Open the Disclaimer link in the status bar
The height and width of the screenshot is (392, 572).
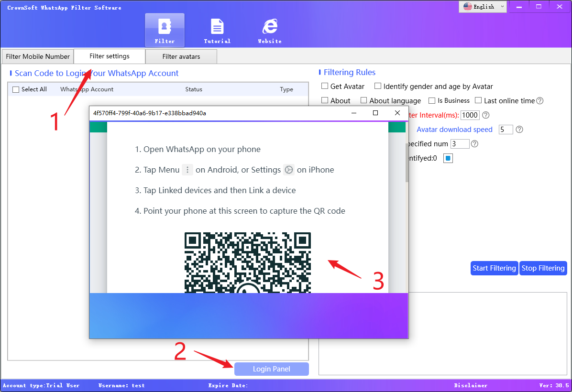pos(471,385)
